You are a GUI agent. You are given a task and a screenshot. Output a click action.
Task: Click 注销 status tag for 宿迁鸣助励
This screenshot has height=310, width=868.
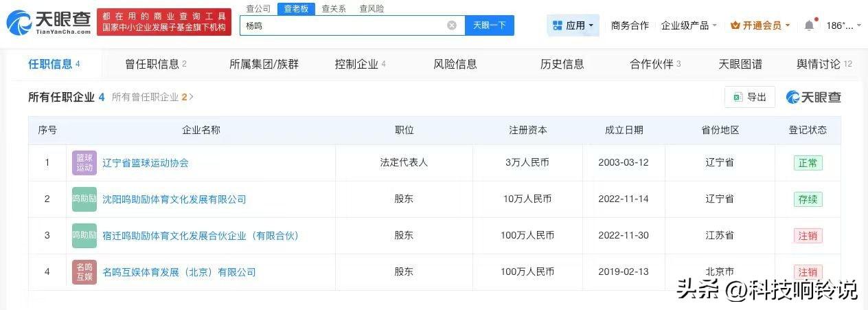click(808, 236)
